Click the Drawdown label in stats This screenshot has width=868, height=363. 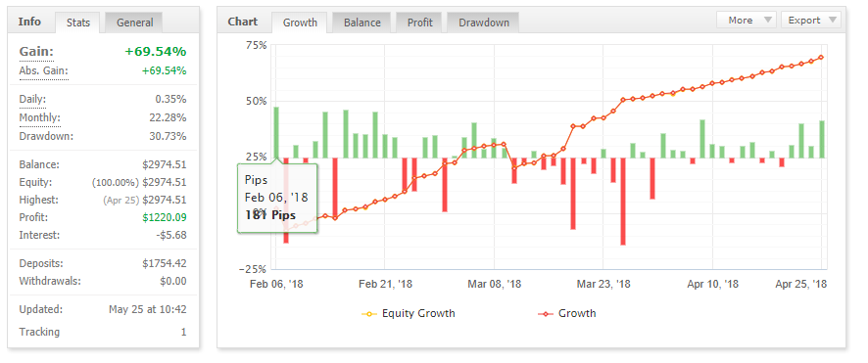[46, 136]
